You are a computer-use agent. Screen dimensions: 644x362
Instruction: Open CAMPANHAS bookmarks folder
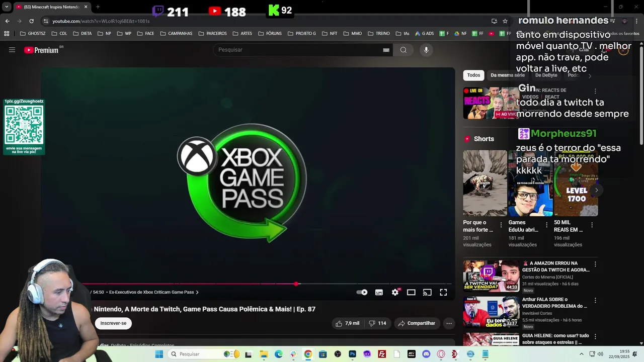176,33
